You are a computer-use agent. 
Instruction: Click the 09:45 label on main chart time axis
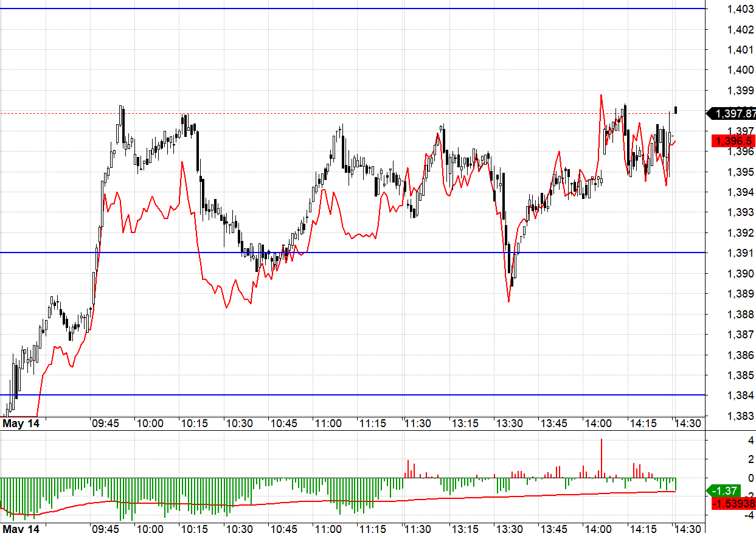pos(105,423)
